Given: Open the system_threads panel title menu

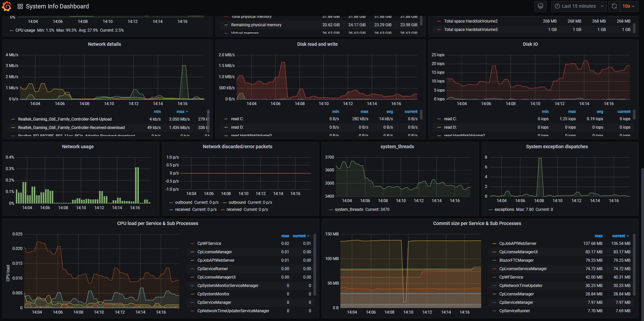Looking at the screenshot, I should coord(397,147).
